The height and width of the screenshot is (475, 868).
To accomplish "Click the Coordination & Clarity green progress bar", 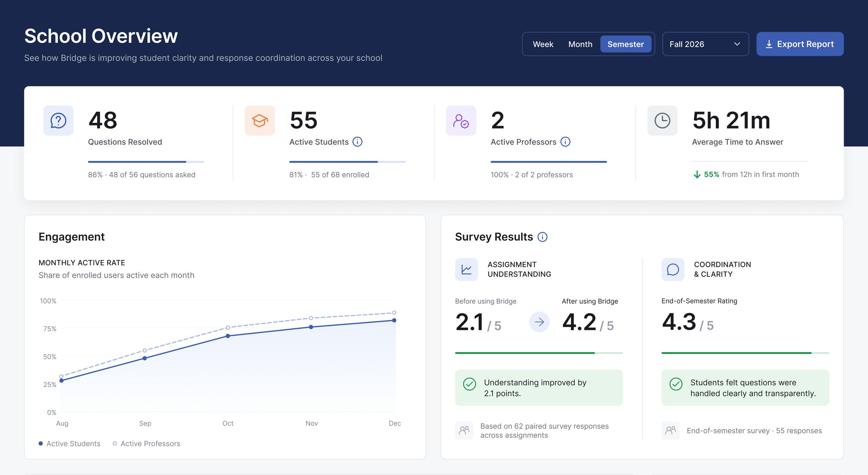I will (745, 353).
